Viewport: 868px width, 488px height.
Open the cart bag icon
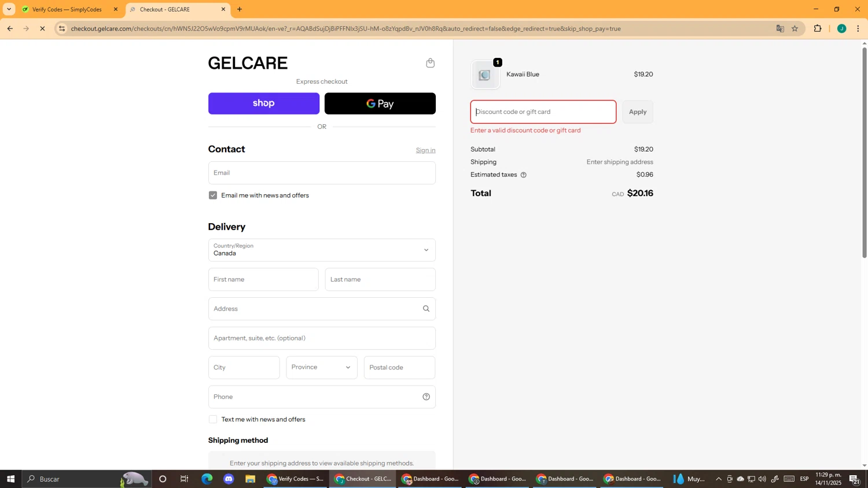coord(430,63)
